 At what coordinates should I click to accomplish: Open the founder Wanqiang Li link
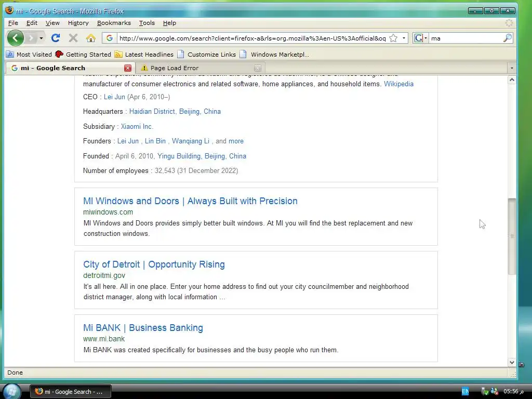[190, 141]
